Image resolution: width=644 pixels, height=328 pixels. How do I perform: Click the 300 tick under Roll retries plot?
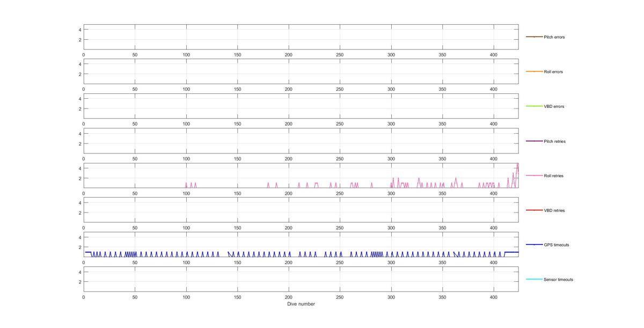click(391, 193)
